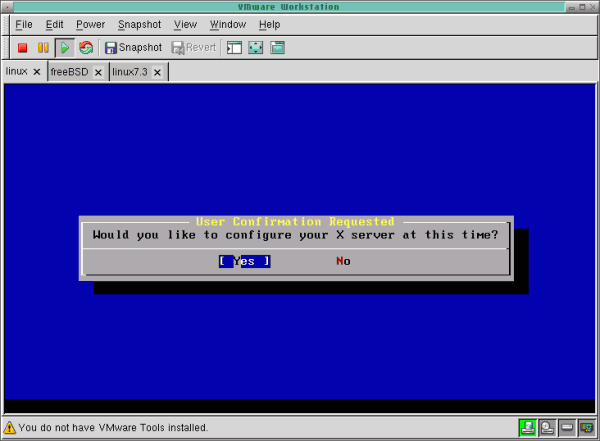The width and height of the screenshot is (600, 441).
Task: Click the 'You do not have VMware Tools installed.' message
Action: pyautogui.click(x=113, y=427)
